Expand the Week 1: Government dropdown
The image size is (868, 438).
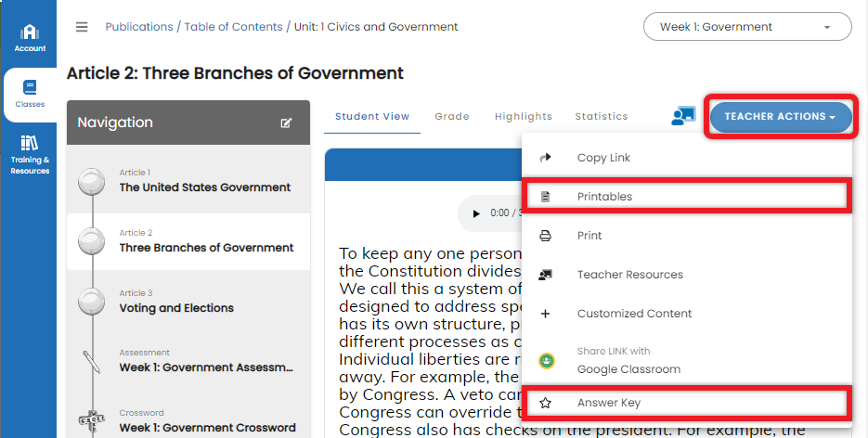pyautogui.click(x=746, y=27)
